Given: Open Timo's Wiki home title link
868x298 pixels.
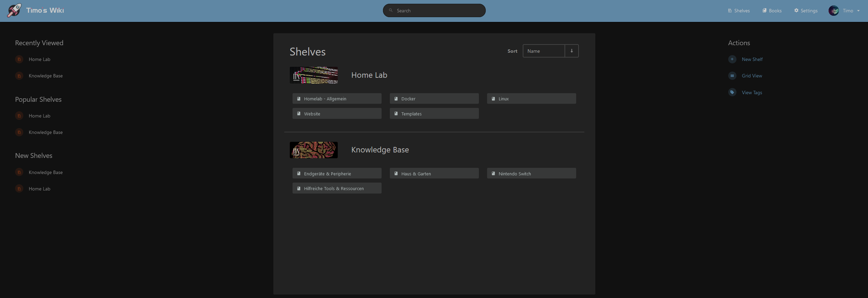Looking at the screenshot, I should (45, 11).
